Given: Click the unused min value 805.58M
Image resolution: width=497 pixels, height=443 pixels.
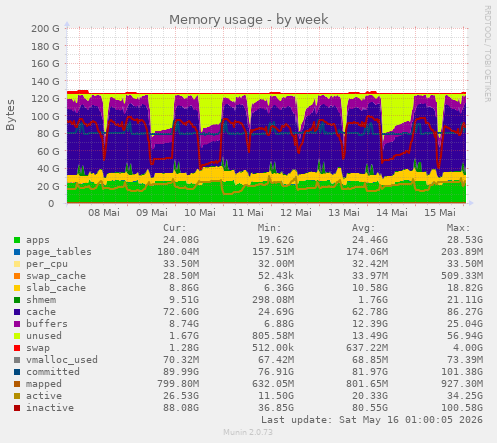Looking at the screenshot, I should coord(273,336).
